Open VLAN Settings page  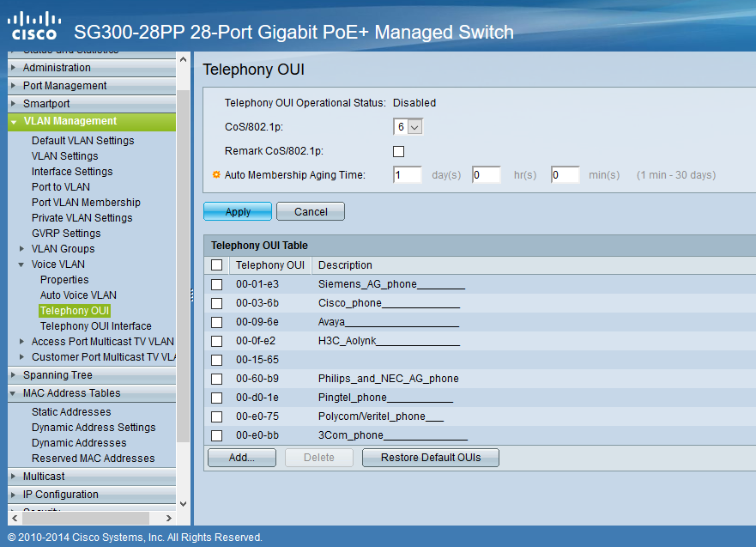[x=64, y=155]
